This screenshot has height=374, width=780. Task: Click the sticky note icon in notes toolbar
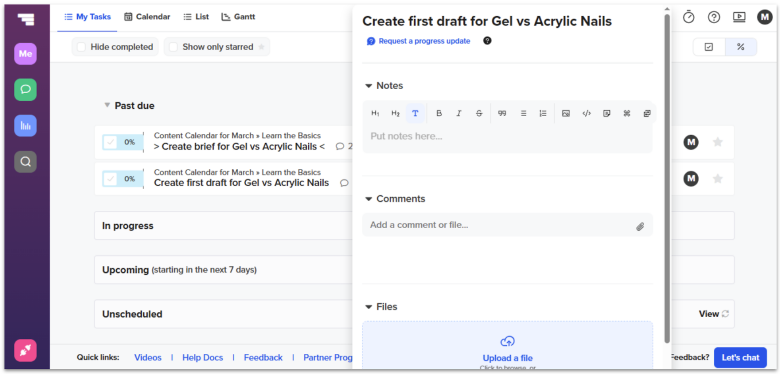(606, 113)
